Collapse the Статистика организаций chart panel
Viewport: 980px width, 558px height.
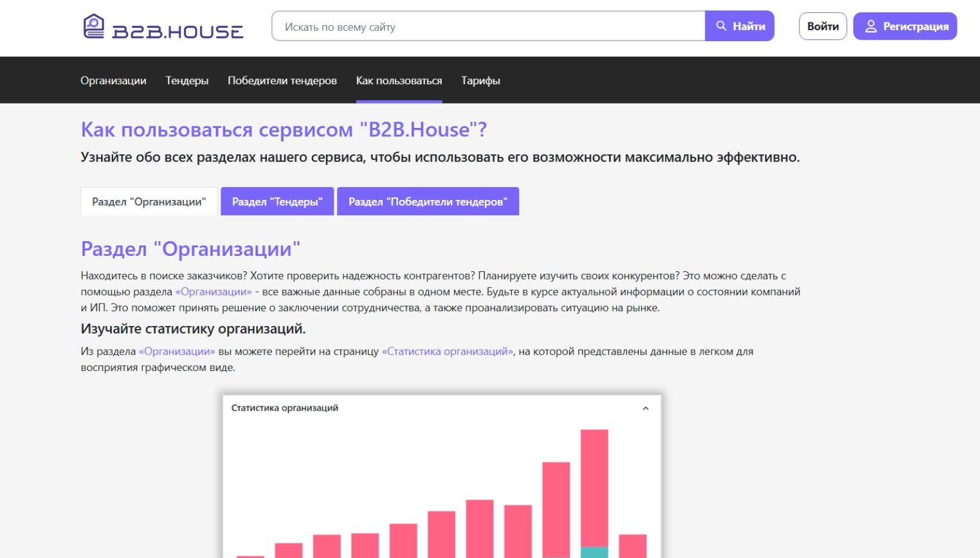pyautogui.click(x=646, y=408)
